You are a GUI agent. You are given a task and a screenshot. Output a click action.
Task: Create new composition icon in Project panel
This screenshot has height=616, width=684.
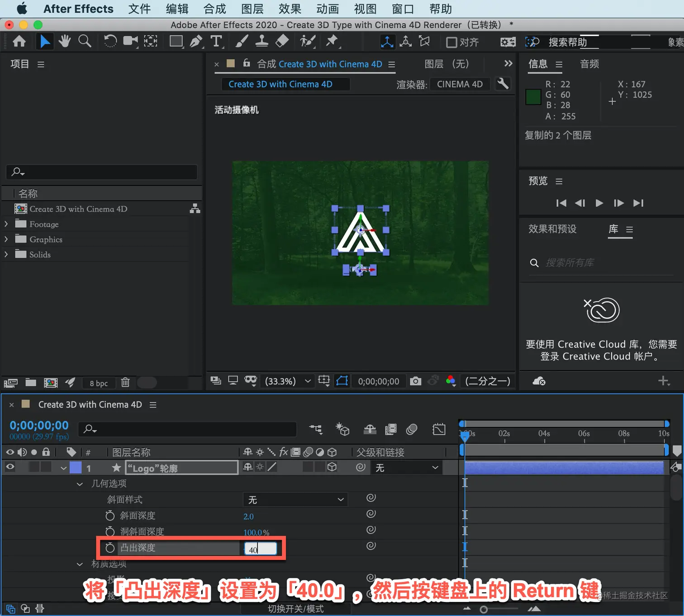[51, 383]
